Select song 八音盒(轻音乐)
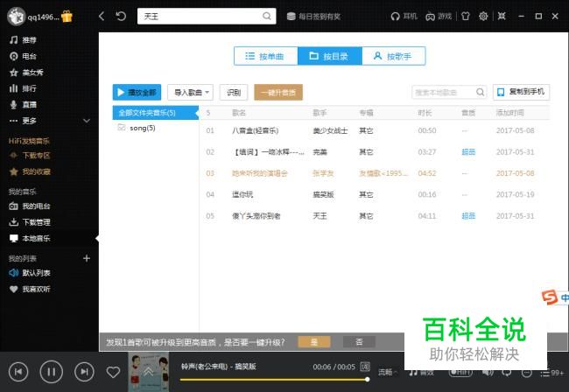Image resolution: width=569 pixels, height=392 pixels. [255, 130]
